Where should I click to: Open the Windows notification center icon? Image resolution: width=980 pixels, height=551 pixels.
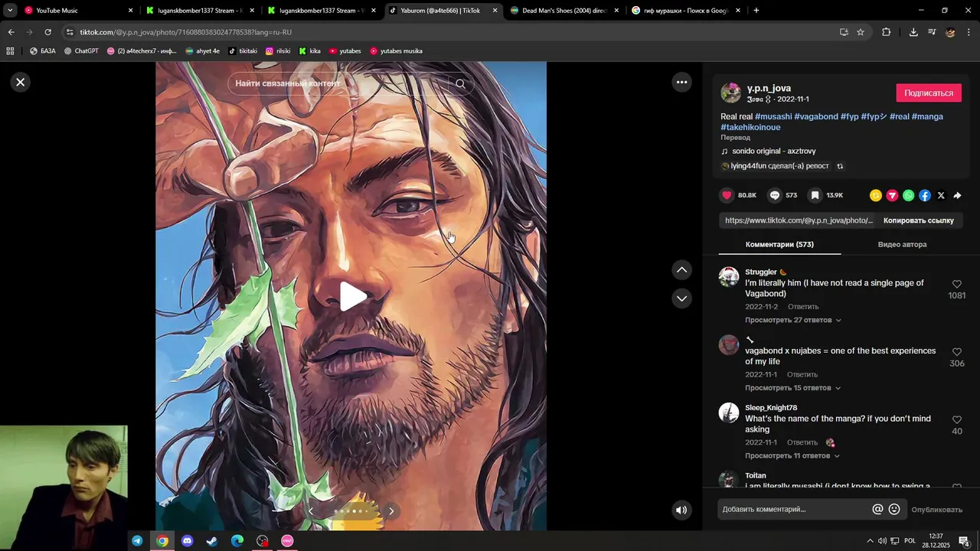click(x=965, y=541)
